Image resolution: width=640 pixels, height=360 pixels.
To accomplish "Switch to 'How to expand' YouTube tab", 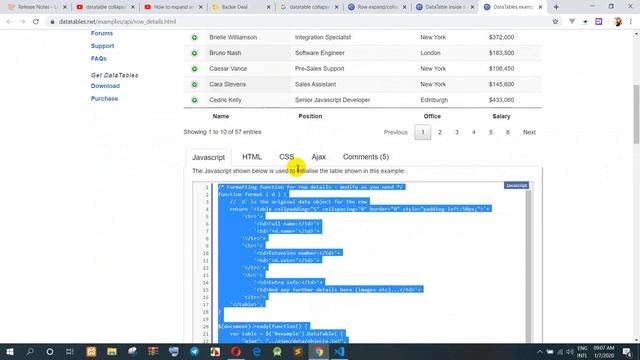I will point(173,7).
